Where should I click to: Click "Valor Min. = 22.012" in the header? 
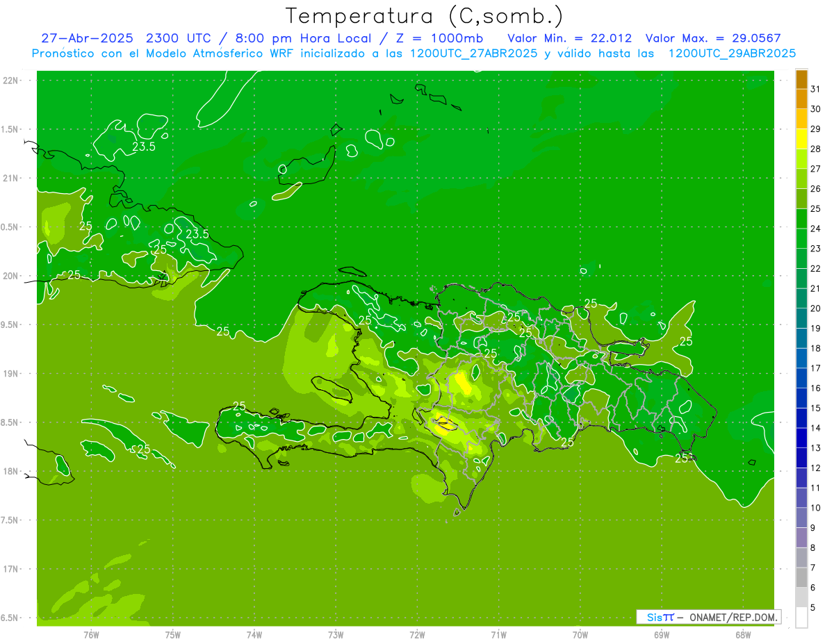(x=570, y=38)
